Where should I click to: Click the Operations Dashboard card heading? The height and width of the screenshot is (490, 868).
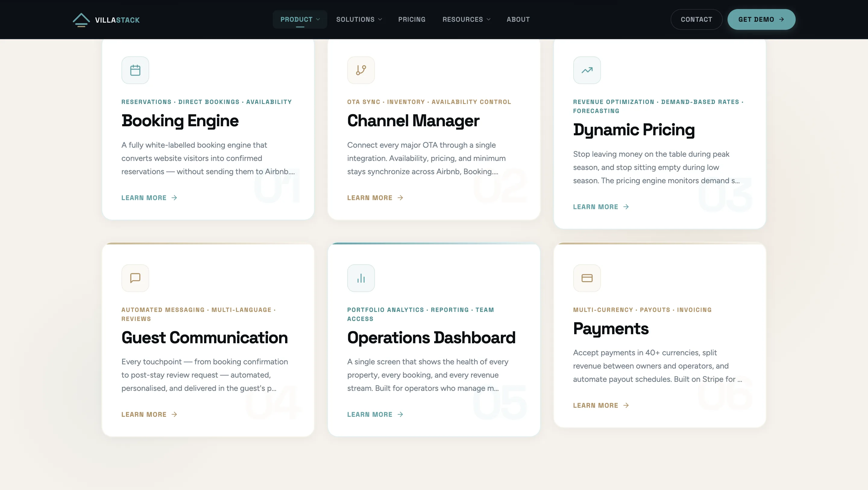[x=431, y=337]
